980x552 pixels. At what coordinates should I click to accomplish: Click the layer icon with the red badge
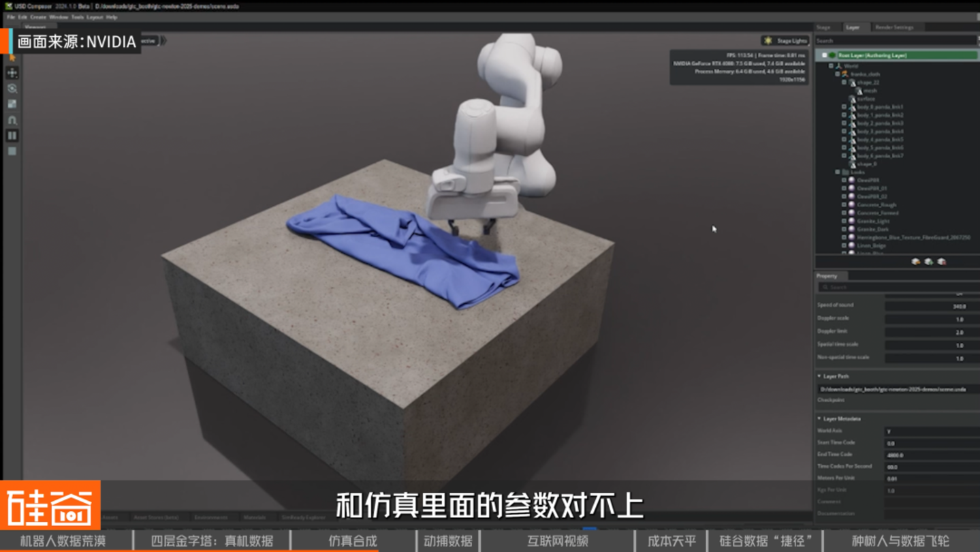pyautogui.click(x=941, y=262)
